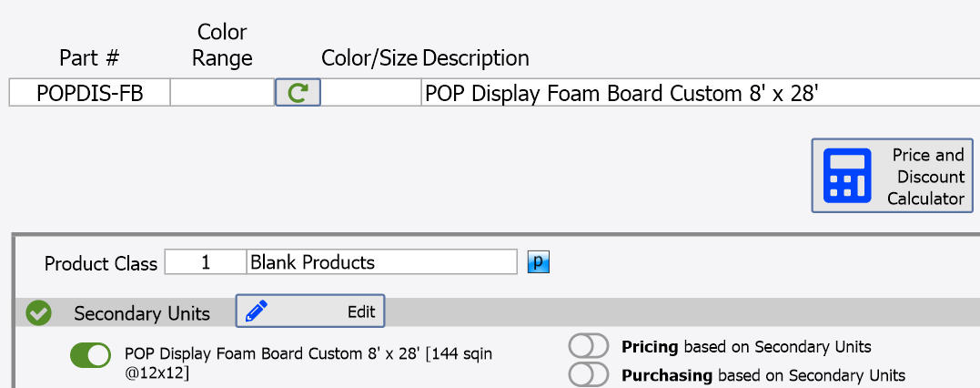
Task: Click the Part # column header
Action: point(89,57)
